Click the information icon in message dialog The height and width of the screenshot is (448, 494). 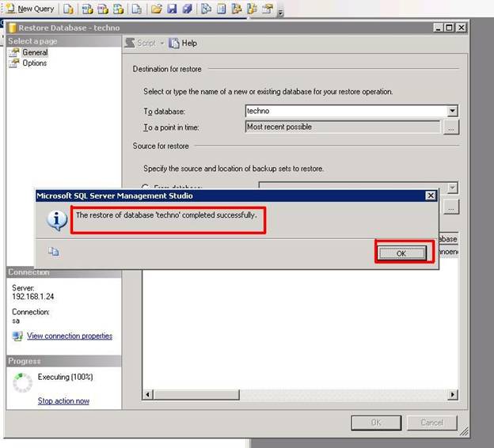pos(57,219)
